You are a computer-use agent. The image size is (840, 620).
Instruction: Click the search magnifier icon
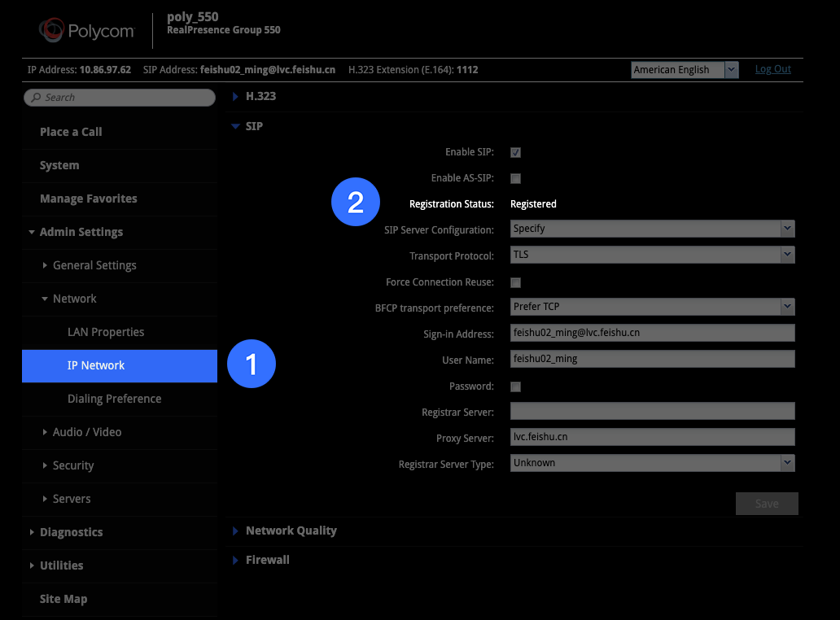[x=35, y=98]
